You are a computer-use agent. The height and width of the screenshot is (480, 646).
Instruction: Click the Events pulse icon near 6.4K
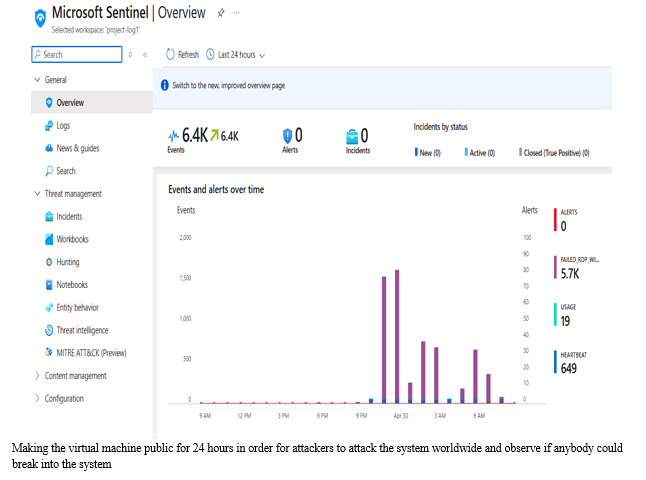(x=173, y=135)
